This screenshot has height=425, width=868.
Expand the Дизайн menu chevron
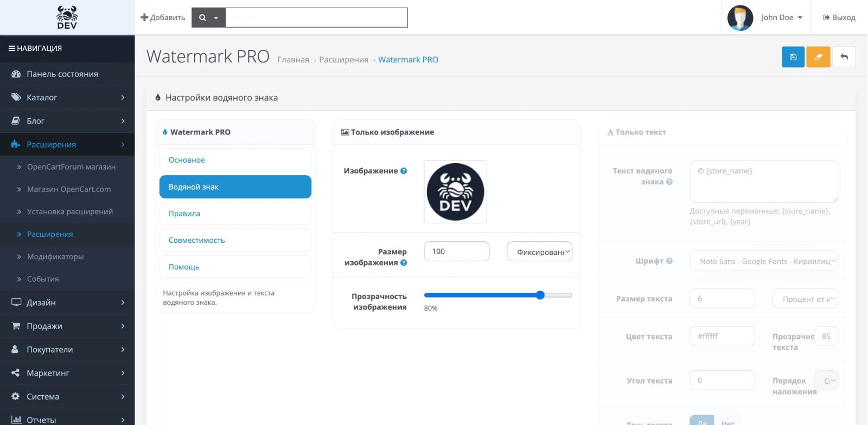tap(123, 302)
